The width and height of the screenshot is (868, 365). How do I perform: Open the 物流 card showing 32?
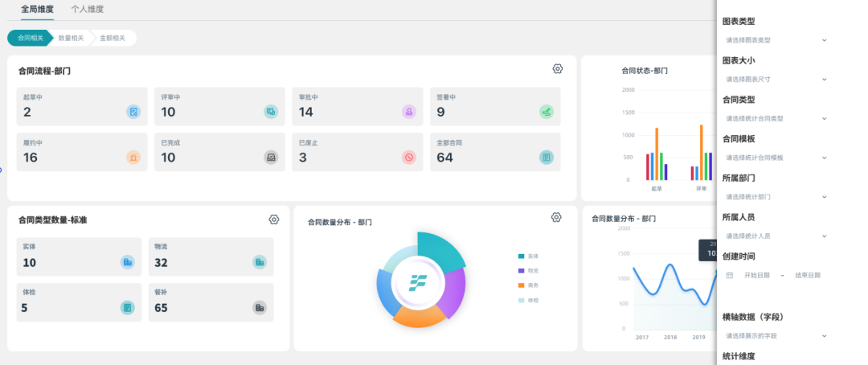pos(211,257)
